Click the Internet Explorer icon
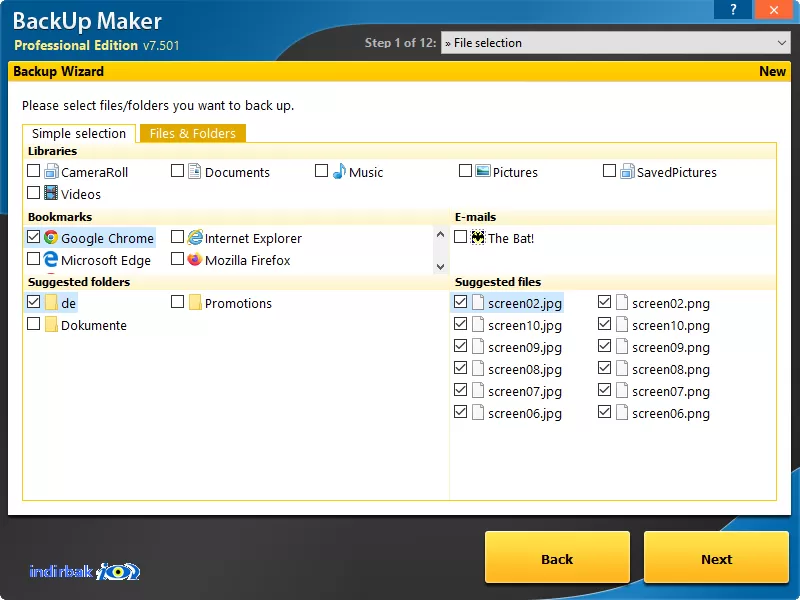Screen dimensions: 800x600 [195, 237]
